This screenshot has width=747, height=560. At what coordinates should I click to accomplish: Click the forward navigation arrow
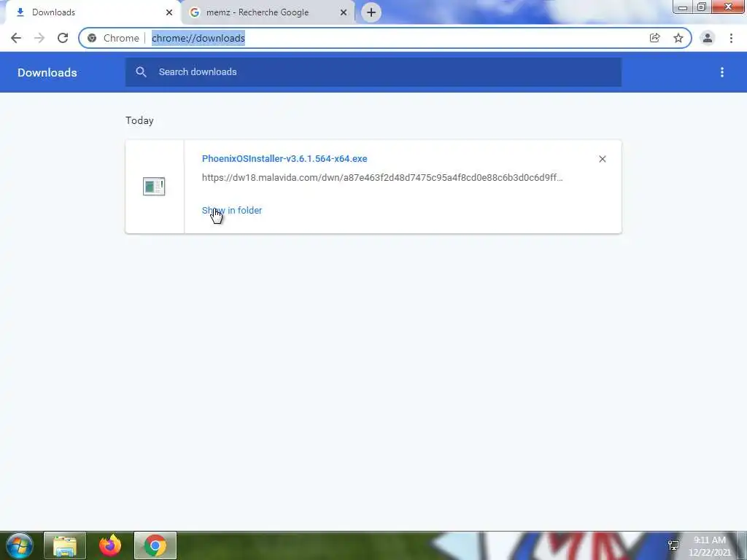pos(39,38)
